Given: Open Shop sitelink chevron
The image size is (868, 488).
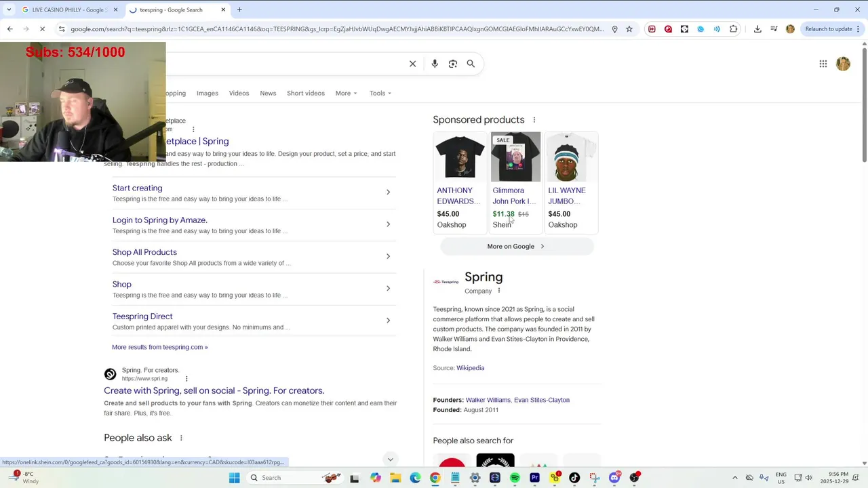Looking at the screenshot, I should click(388, 288).
